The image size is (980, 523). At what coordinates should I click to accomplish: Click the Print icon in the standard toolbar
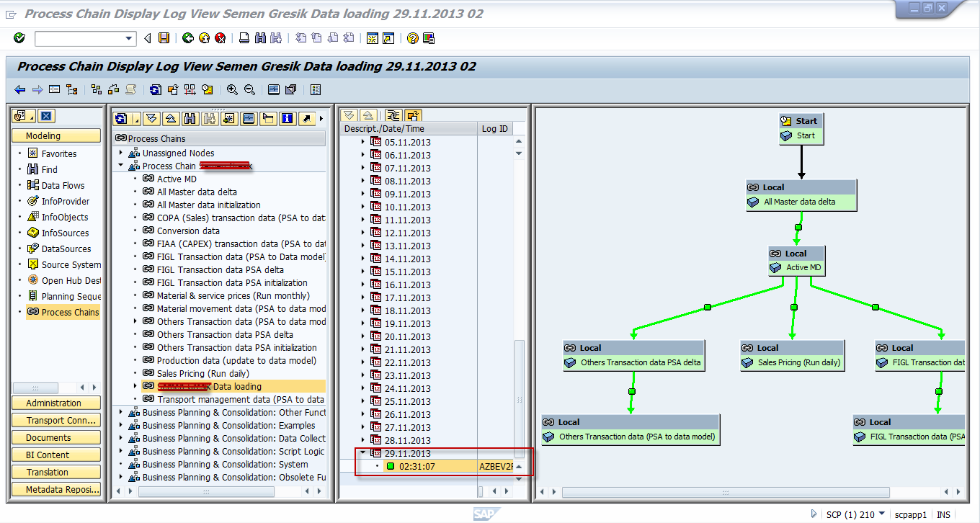[x=244, y=37]
